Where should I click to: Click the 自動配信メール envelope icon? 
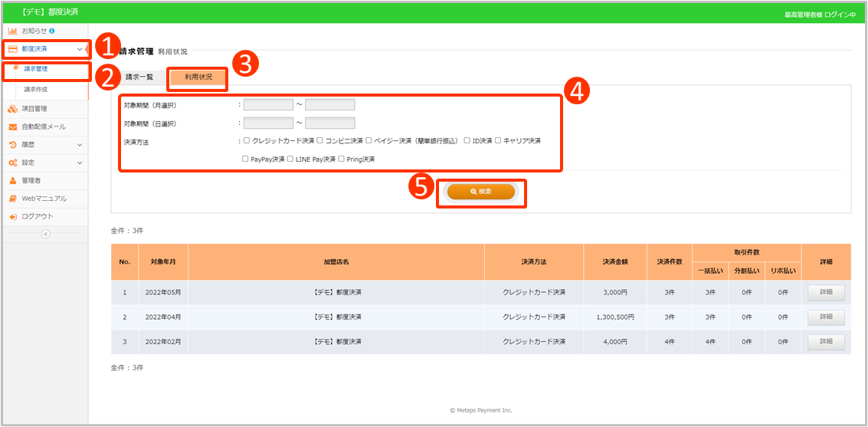coord(13,126)
